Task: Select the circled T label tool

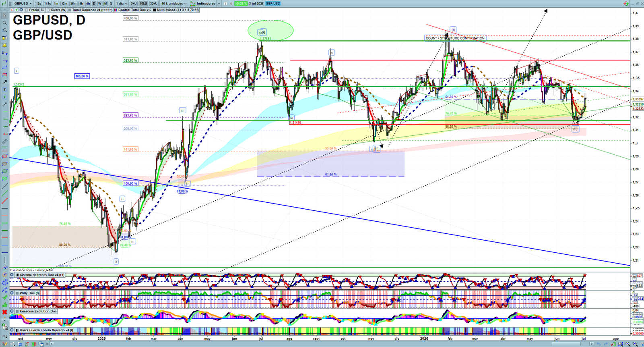Action: 5,97
